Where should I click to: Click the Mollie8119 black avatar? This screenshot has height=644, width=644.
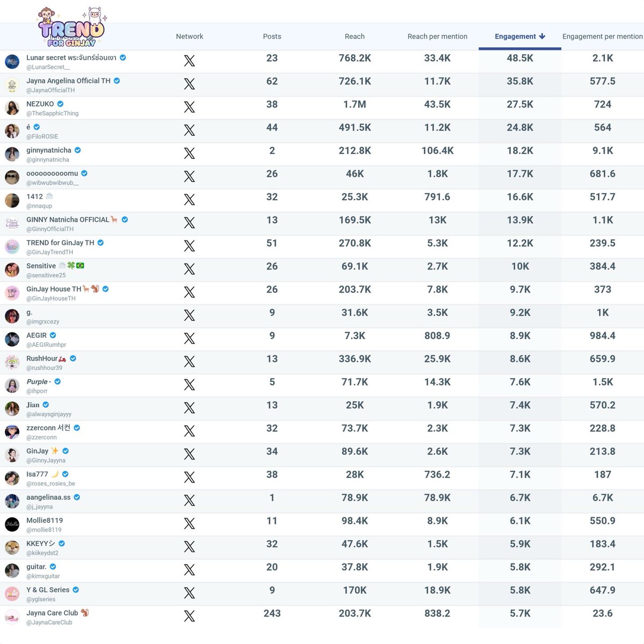pyautogui.click(x=12, y=524)
